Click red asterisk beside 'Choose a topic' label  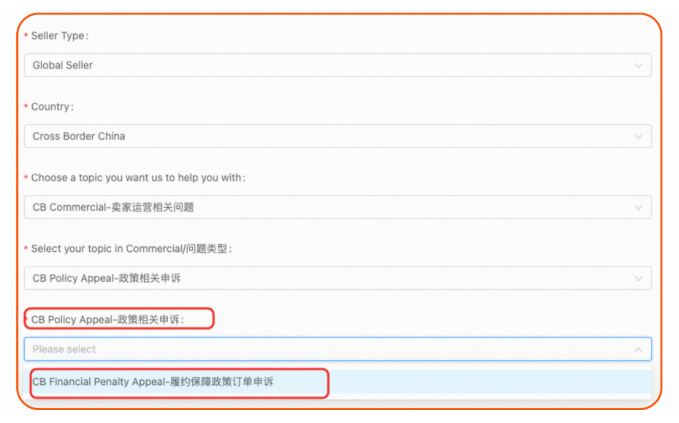coord(26,178)
